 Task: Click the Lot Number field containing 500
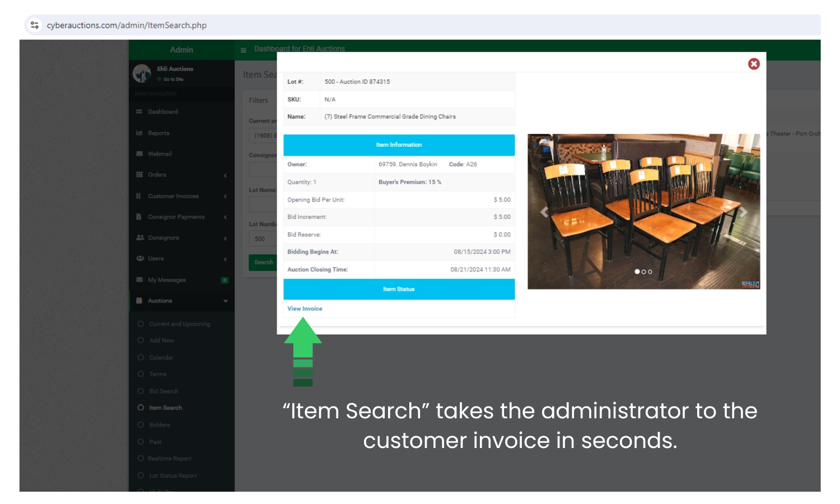263,239
